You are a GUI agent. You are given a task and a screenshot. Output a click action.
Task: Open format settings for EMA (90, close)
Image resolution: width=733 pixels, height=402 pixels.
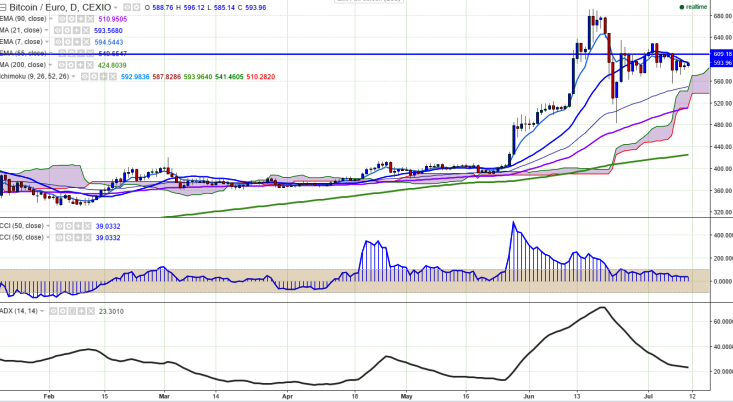(71, 19)
